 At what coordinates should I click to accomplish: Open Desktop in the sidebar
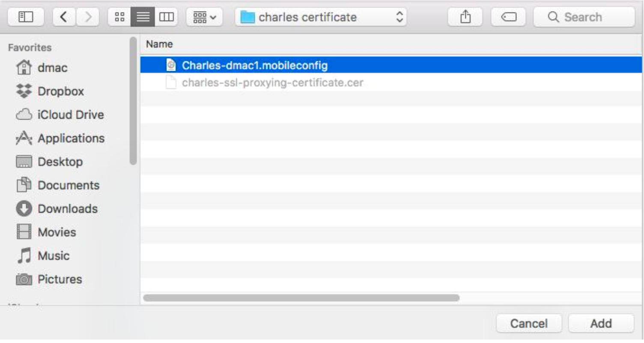[49, 162]
